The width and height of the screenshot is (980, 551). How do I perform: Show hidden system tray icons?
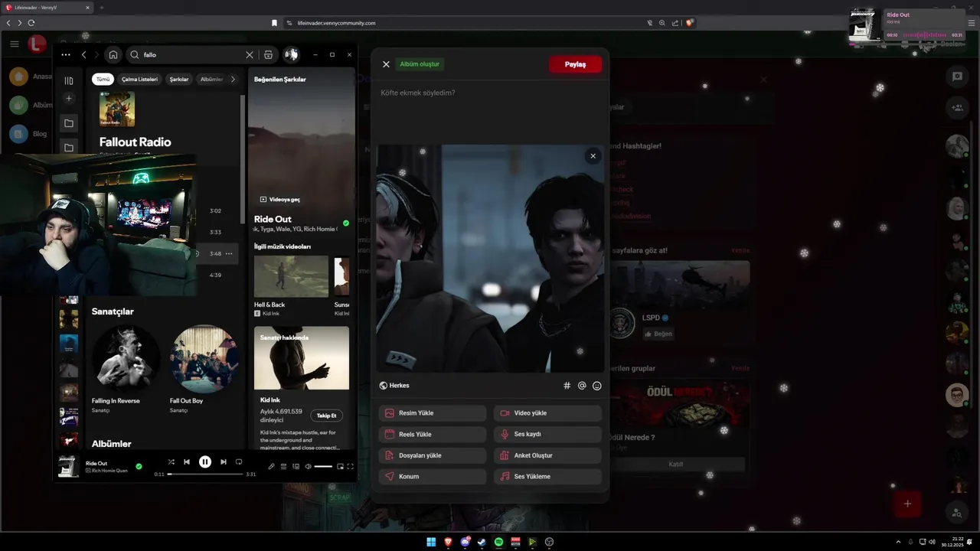[899, 542]
